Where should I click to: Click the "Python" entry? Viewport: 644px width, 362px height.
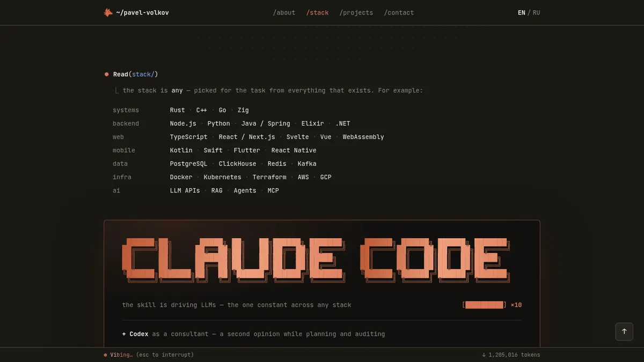coord(218,123)
